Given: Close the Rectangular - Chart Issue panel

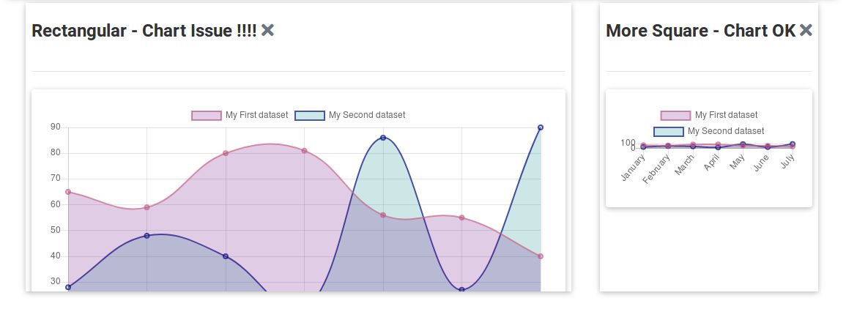Looking at the screenshot, I should pos(267,31).
